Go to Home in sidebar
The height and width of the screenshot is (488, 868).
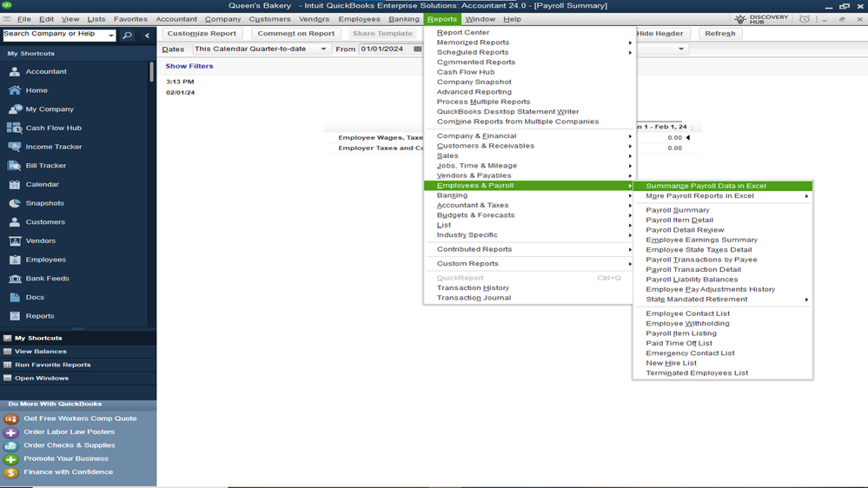(36, 90)
